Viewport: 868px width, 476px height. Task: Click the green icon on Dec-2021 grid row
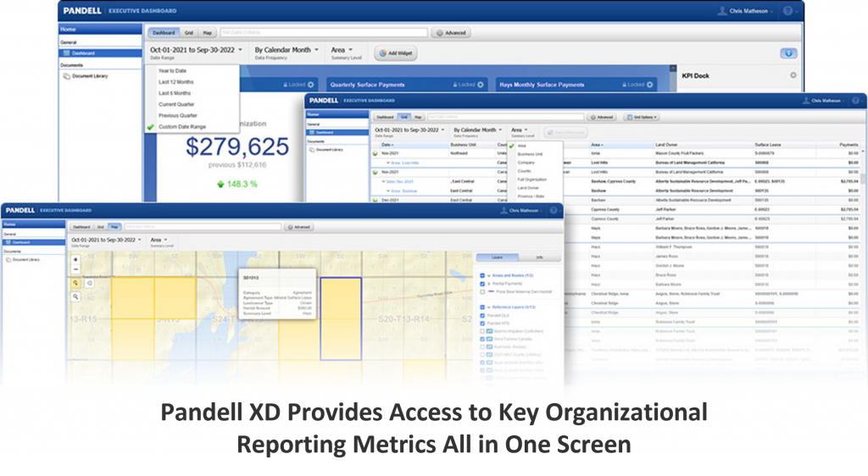click(x=376, y=200)
